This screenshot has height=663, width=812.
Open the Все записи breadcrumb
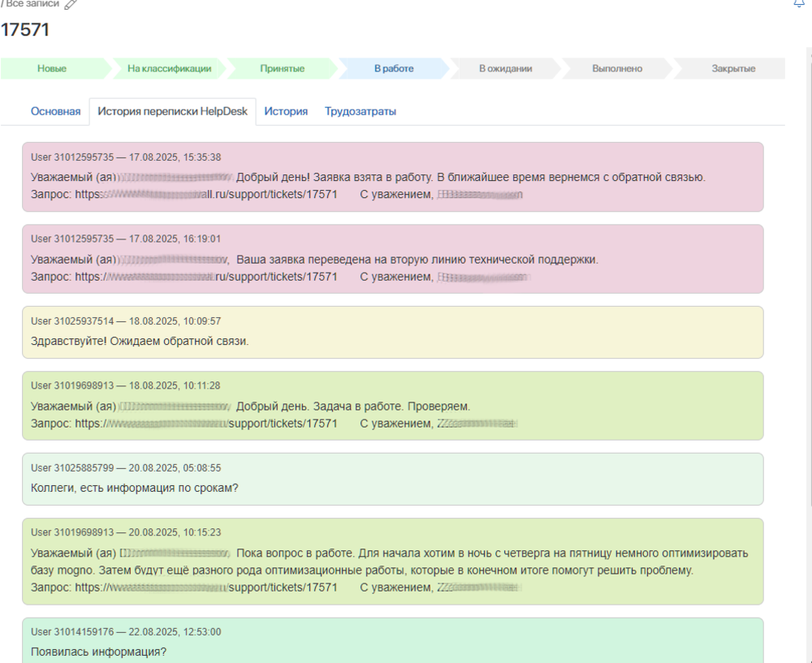coord(31,4)
